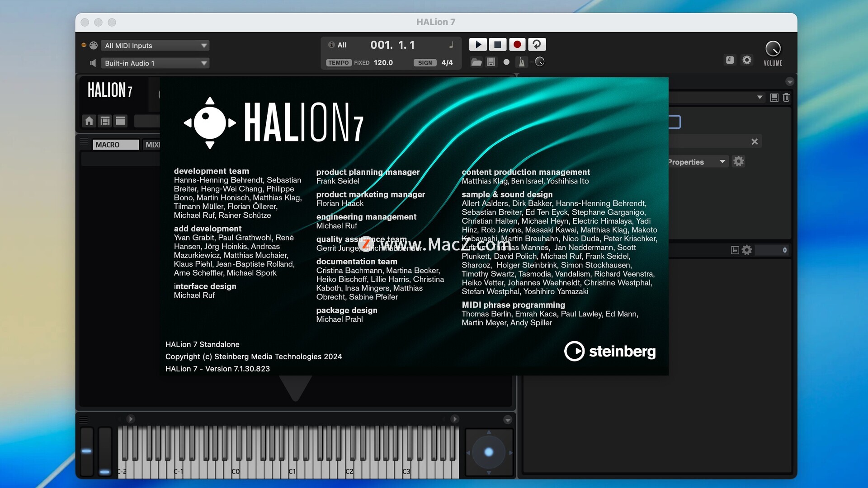This screenshot has height=488, width=868.
Task: Click the song position display 001. 1. 1
Action: 392,45
